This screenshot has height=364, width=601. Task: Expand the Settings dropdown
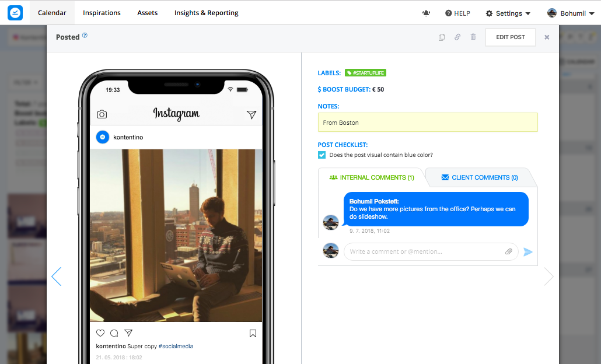pos(508,13)
